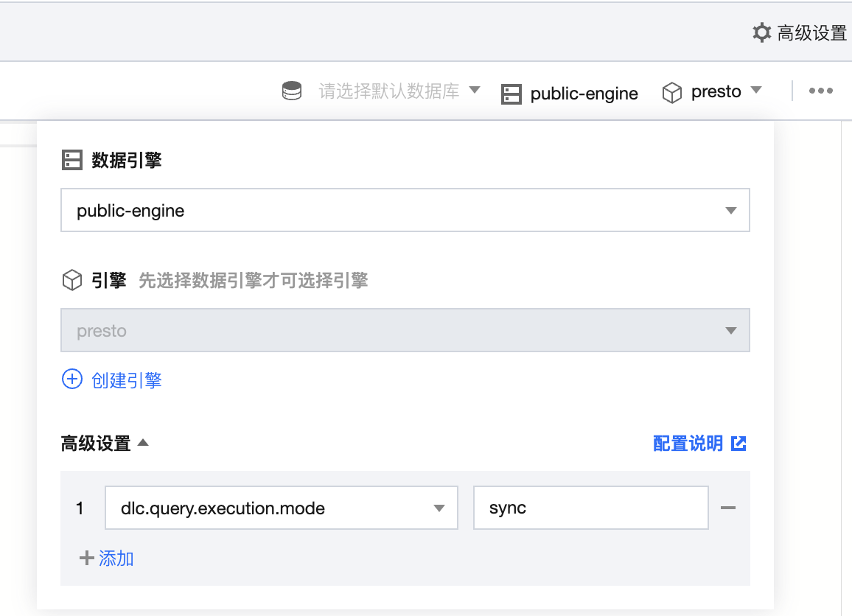The height and width of the screenshot is (616, 852).
Task: Click the 创建引擎 link
Action: (x=126, y=380)
